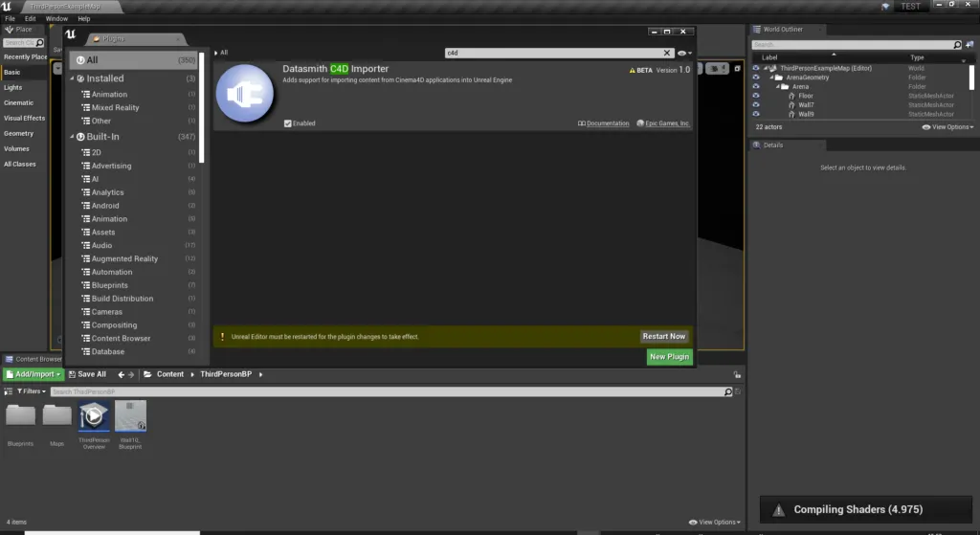Screen dimensions: 980x535
Task: Click the Restart Now button
Action: point(664,336)
